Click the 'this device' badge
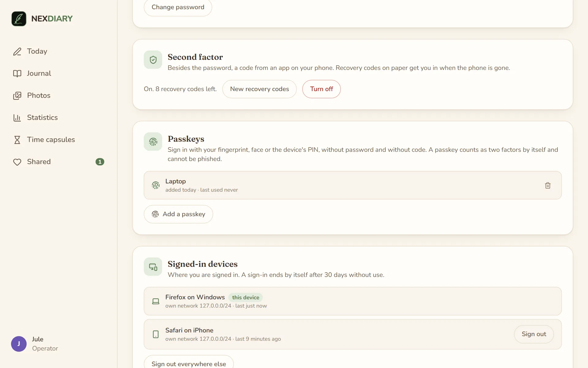588x368 pixels. coord(246,297)
